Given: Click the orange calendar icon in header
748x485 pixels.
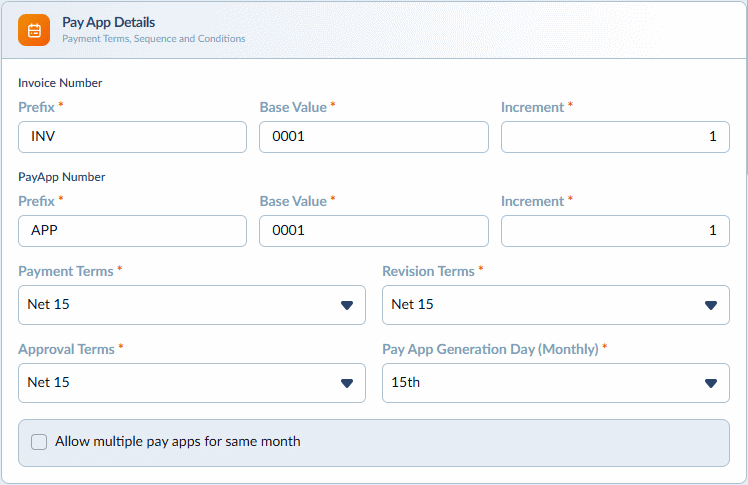Looking at the screenshot, I should pos(34,30).
